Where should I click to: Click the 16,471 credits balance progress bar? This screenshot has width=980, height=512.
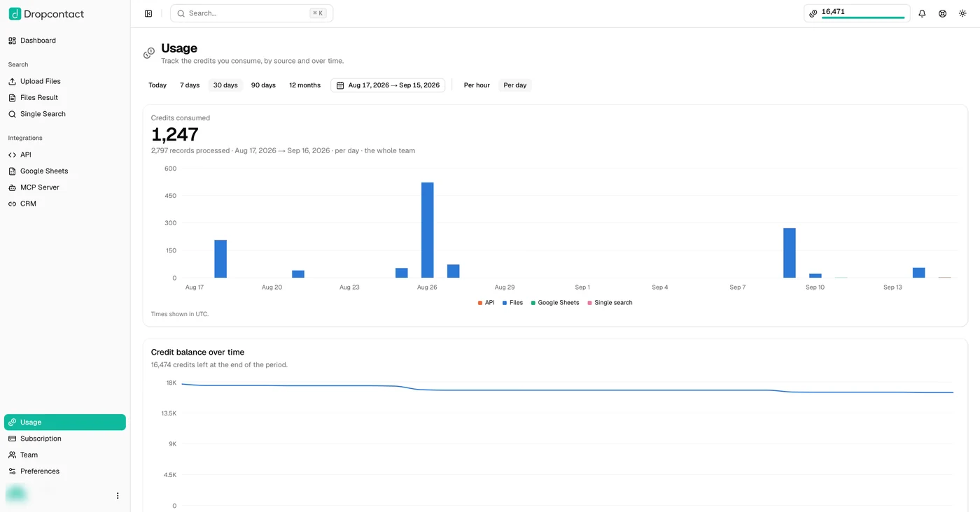pyautogui.click(x=863, y=17)
